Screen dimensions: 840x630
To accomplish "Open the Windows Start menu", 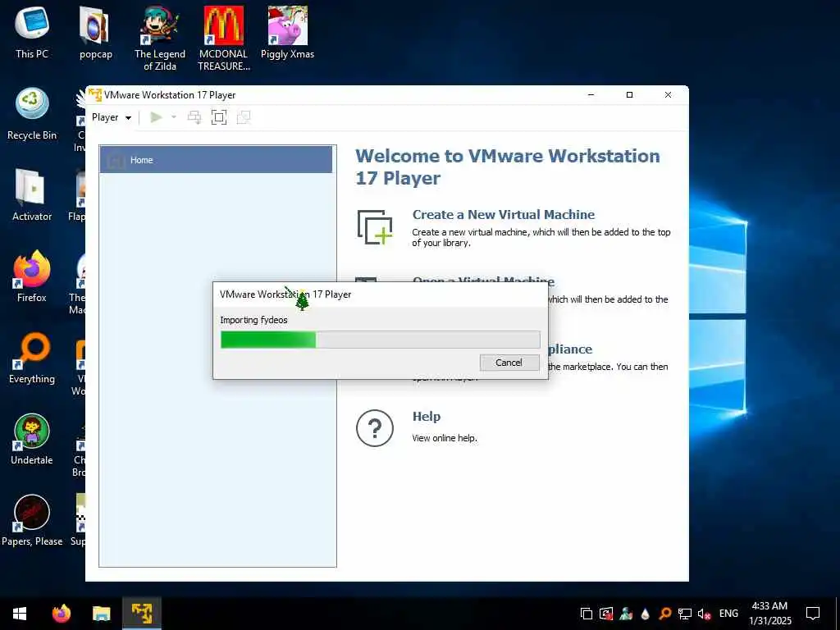I will point(20,614).
